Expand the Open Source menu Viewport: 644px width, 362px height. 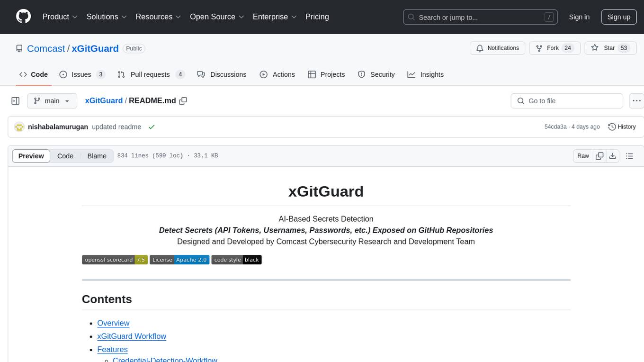pos(217,17)
